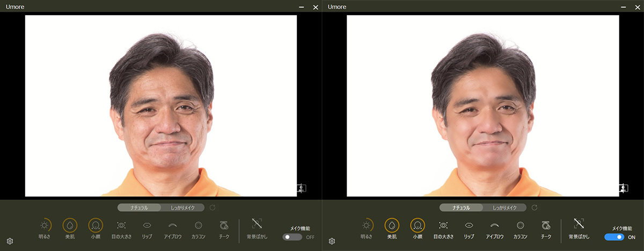Choose the リップ lip icon in right window

tap(469, 225)
